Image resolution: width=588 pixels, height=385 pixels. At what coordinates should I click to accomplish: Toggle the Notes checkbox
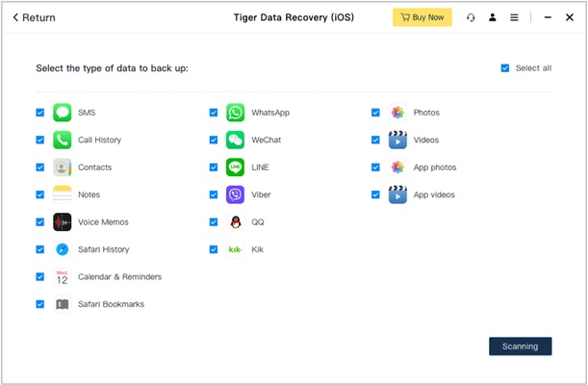40,194
